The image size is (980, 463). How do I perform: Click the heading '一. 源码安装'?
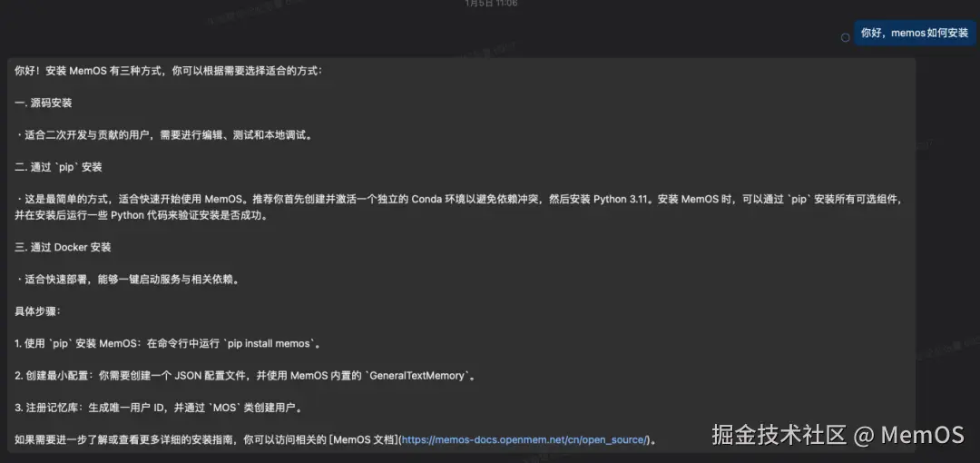pyautogui.click(x=44, y=103)
